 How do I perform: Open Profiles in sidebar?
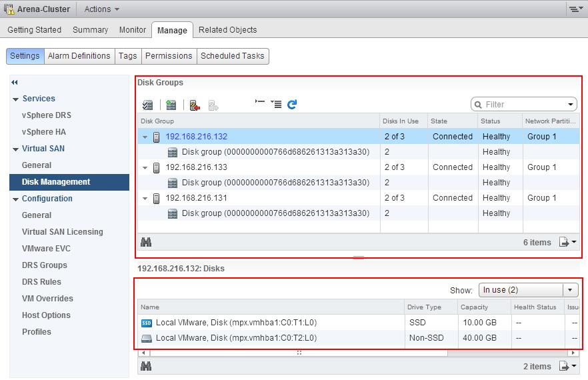pos(37,331)
